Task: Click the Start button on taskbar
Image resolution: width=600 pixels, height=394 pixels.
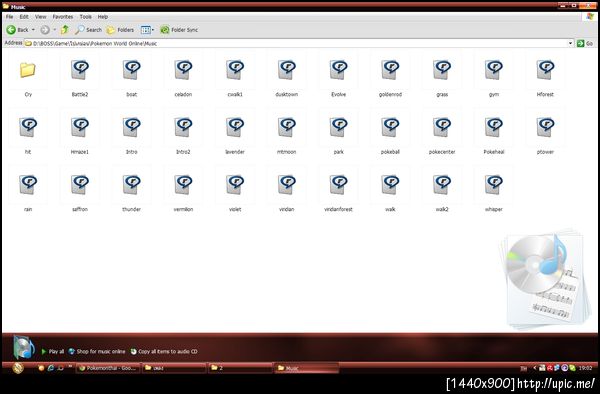Action: 18,368
